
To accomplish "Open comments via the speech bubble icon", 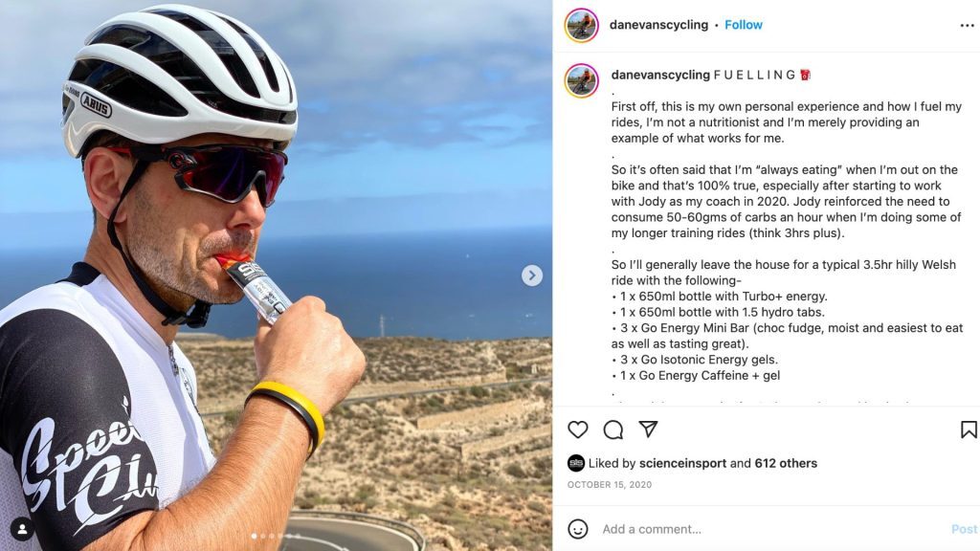I will coord(613,430).
